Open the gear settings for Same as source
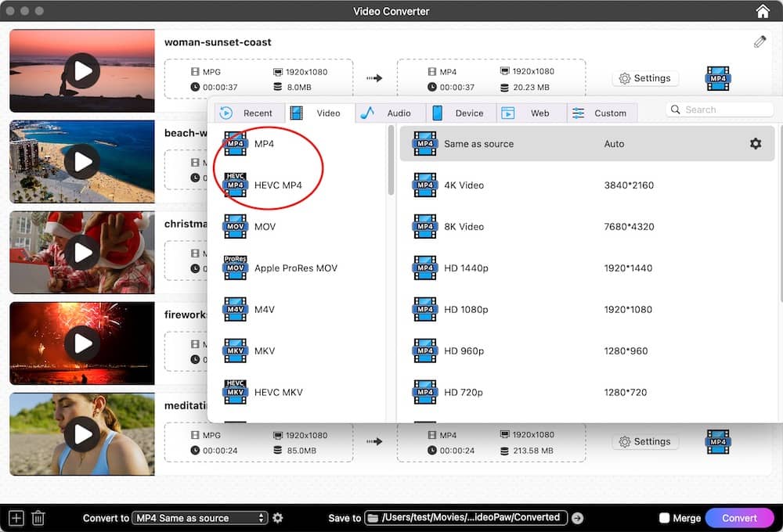 point(755,144)
